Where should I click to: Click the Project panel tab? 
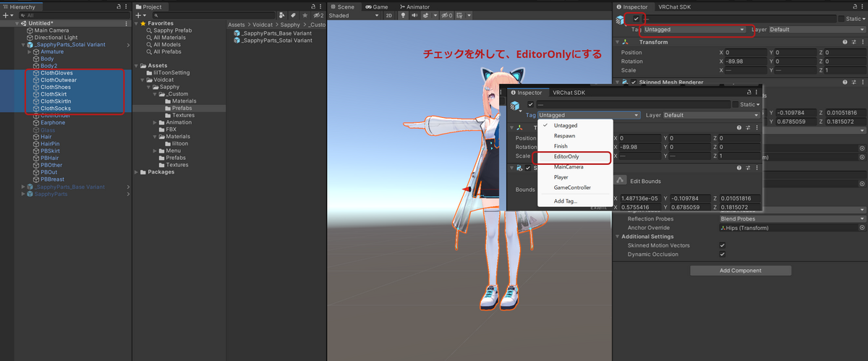coord(151,7)
